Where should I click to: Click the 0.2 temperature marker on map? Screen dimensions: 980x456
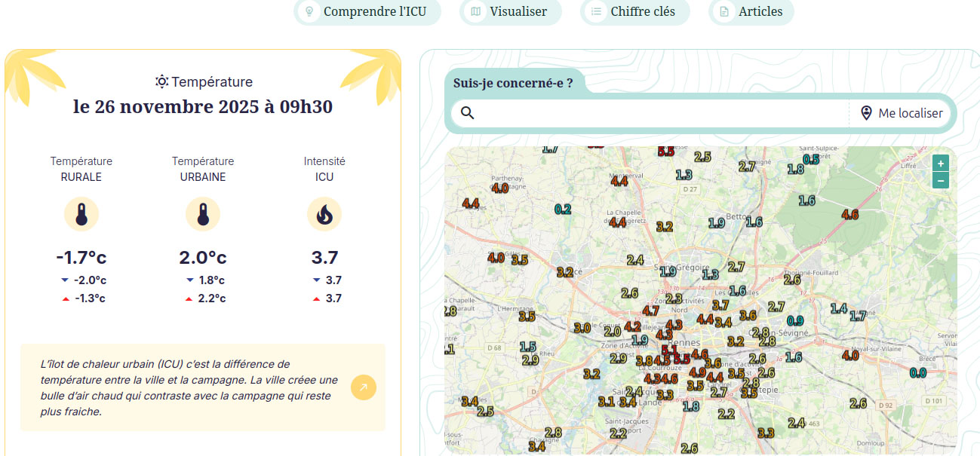click(563, 210)
